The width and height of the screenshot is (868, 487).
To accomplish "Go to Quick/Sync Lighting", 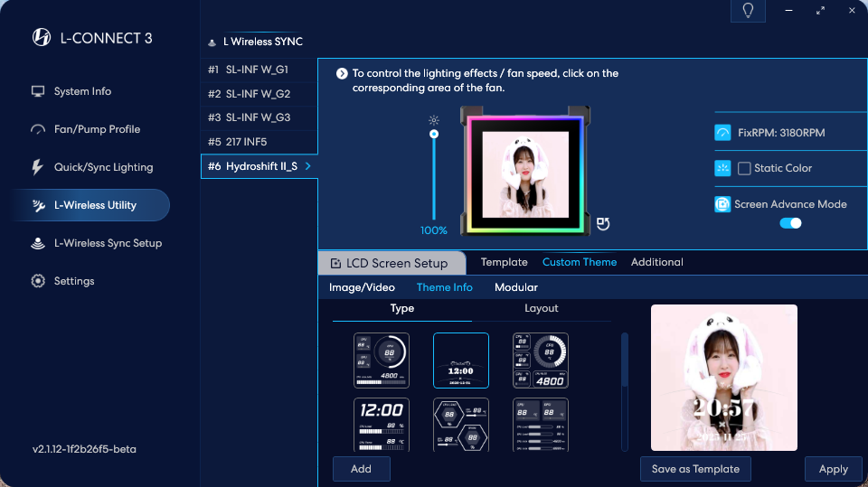I will pos(103,167).
